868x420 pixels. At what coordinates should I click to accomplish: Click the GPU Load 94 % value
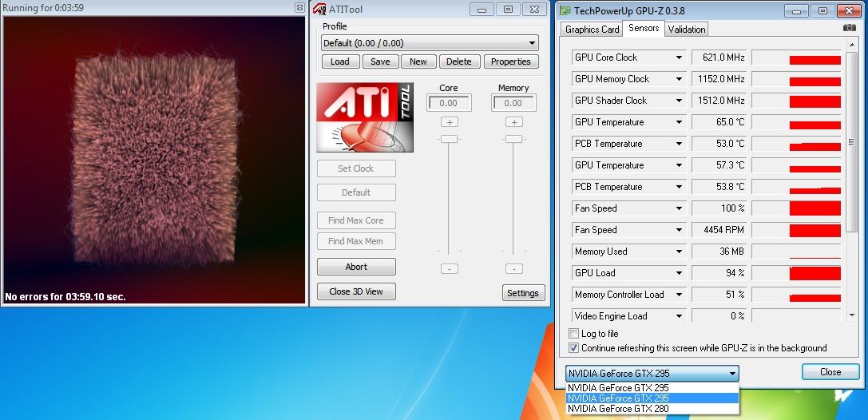coord(719,273)
